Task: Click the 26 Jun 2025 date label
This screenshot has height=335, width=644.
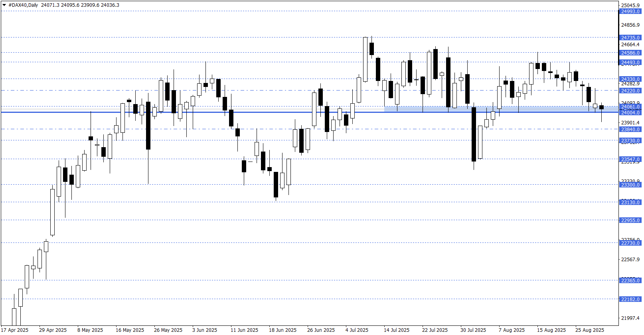Action: pos(321,330)
